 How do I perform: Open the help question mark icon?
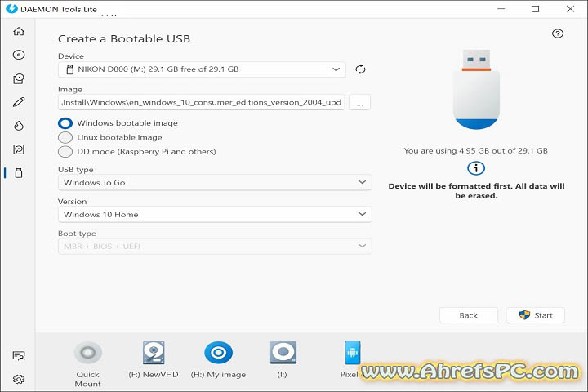(x=558, y=33)
